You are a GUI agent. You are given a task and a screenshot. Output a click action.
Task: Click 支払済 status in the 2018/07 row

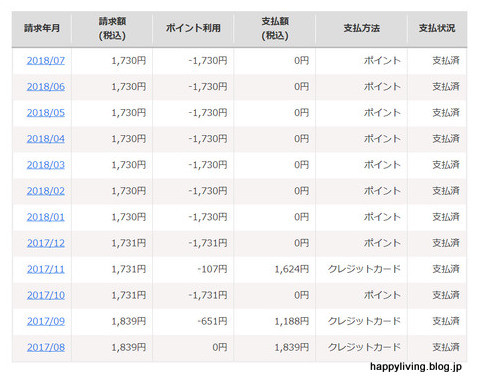pos(446,61)
